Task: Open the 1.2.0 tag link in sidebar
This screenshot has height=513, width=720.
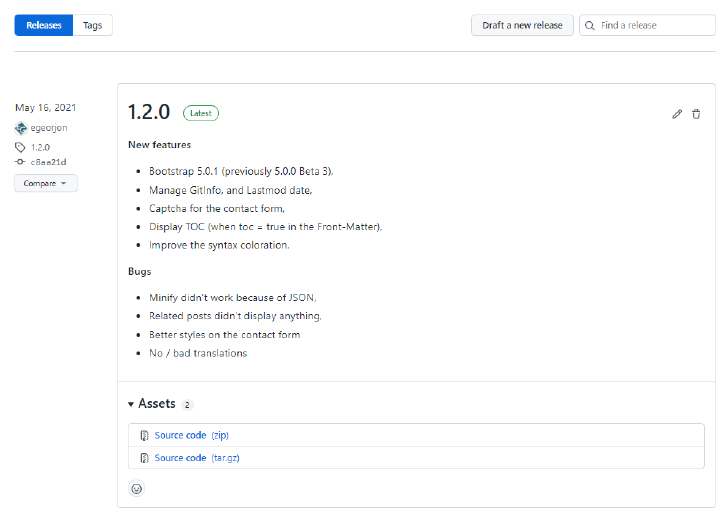Action: (x=40, y=147)
